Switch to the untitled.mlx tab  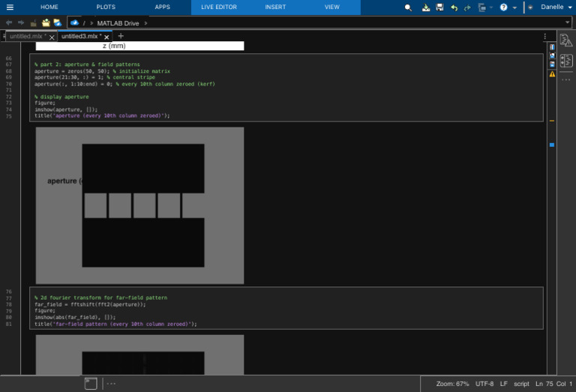[x=26, y=36]
